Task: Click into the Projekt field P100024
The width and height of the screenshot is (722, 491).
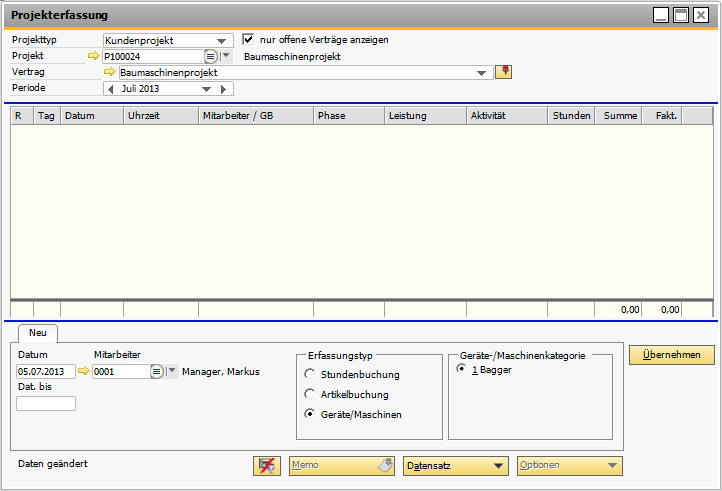Action: [x=153, y=57]
